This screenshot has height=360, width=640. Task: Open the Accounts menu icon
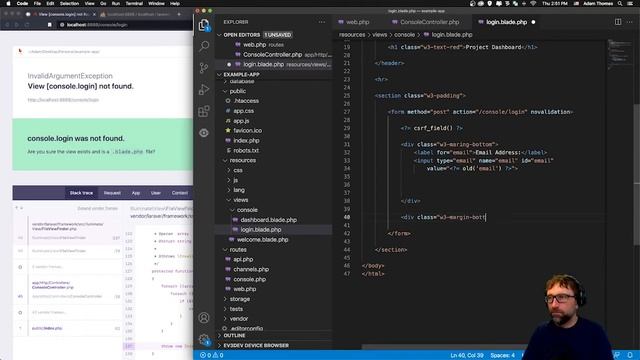204,318
